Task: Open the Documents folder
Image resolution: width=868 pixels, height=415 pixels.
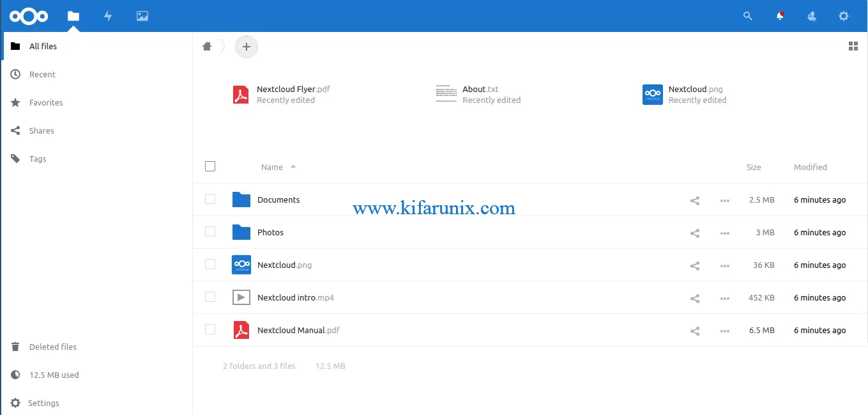Action: 278,200
